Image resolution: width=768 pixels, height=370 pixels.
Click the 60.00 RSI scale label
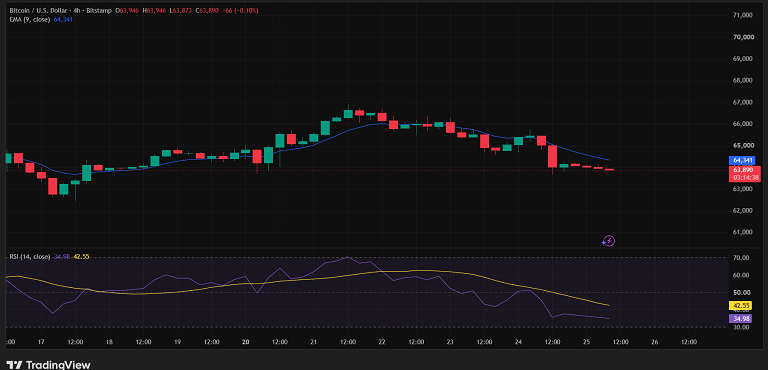[740, 275]
